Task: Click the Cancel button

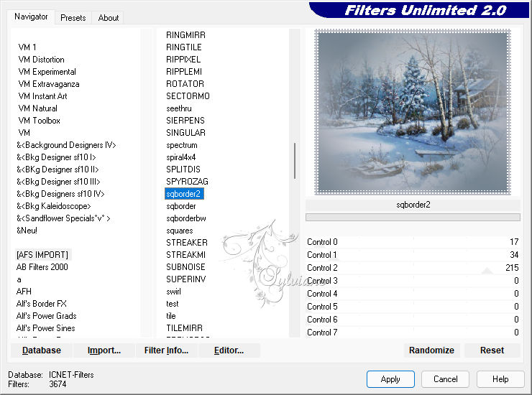Action: (445, 378)
